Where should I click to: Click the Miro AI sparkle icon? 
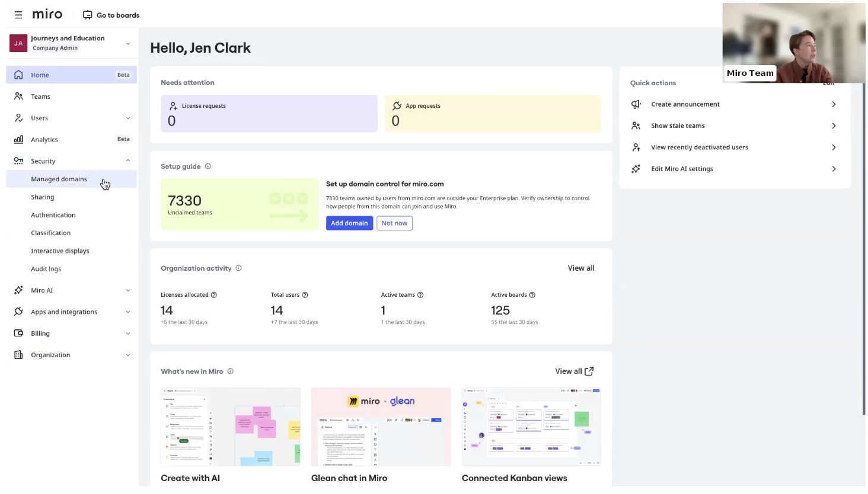(x=18, y=290)
